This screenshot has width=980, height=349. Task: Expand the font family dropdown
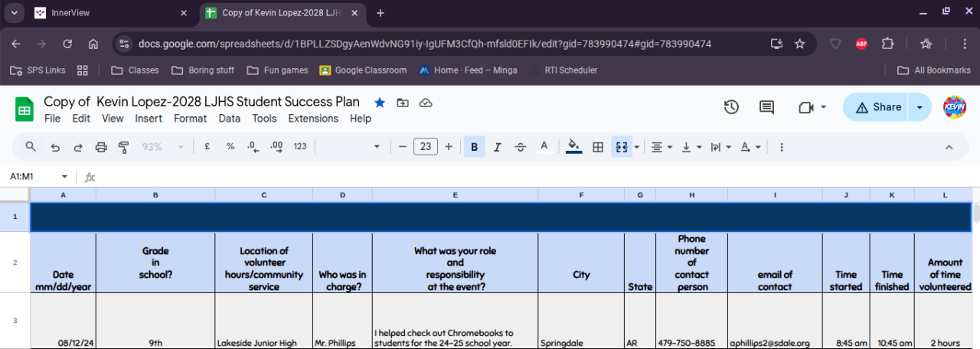point(376,147)
